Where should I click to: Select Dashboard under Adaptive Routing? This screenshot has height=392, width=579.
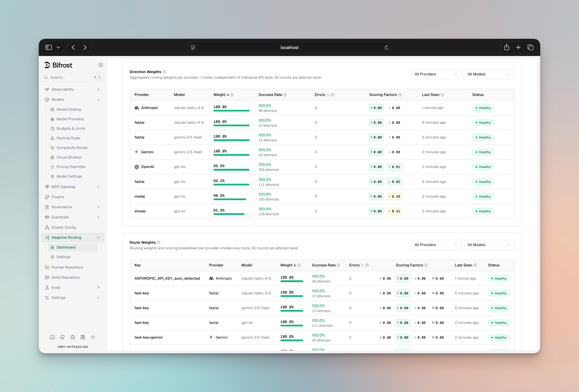pos(72,247)
